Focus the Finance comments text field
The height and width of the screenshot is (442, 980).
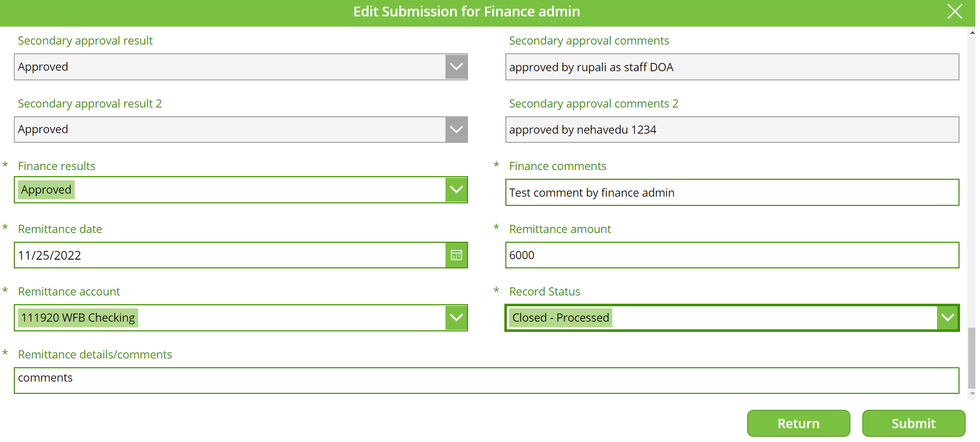(x=732, y=193)
